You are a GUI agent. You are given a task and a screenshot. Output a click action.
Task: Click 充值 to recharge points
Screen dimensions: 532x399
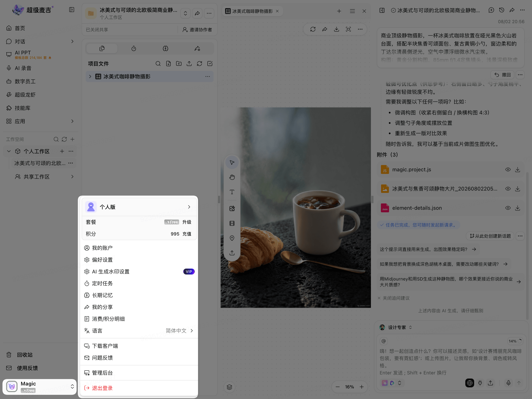click(x=187, y=234)
